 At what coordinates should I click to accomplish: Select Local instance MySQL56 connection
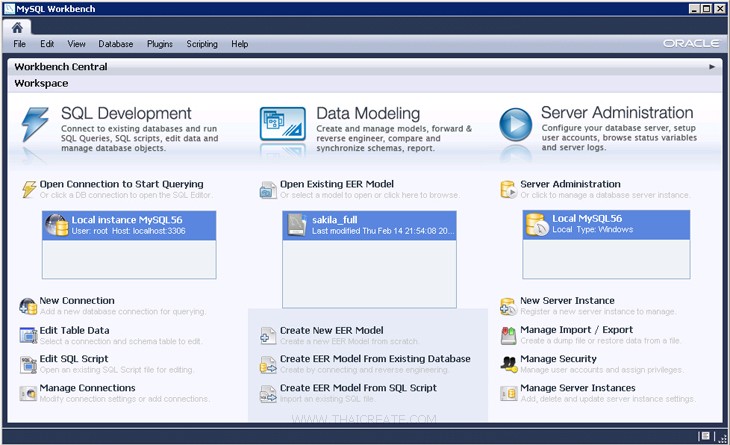129,225
